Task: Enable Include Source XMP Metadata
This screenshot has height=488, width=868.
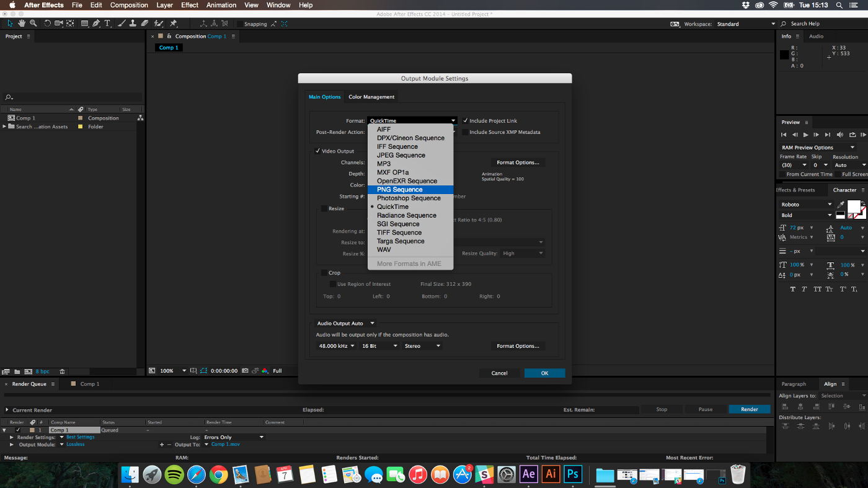Action: coord(465,132)
